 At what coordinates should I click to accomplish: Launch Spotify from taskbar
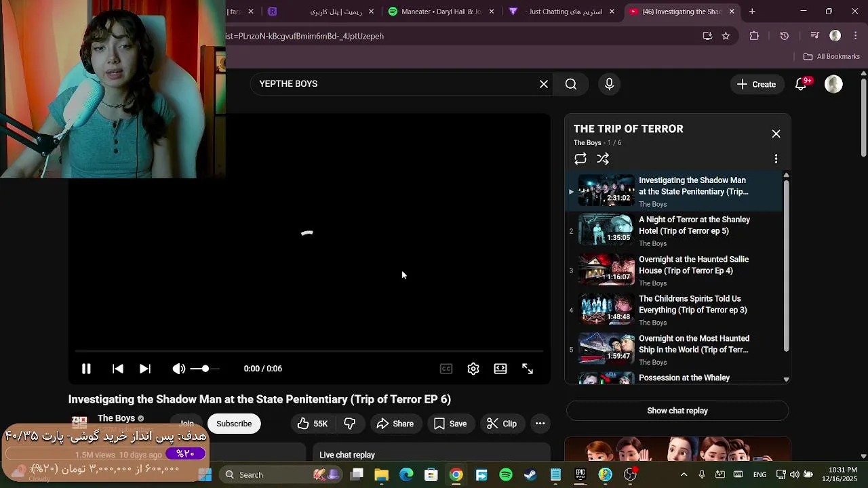(x=506, y=474)
